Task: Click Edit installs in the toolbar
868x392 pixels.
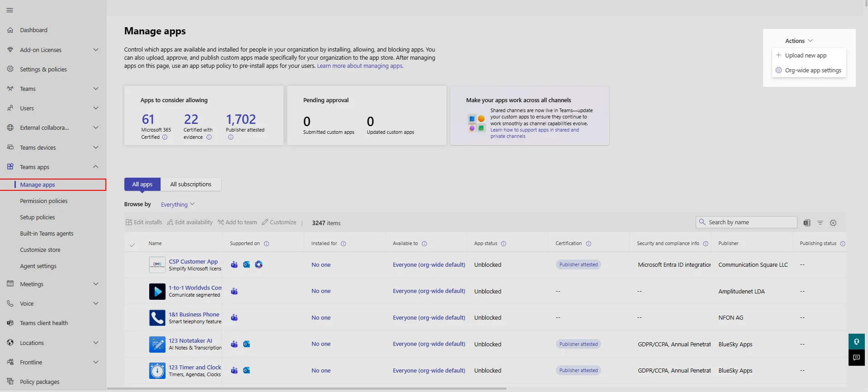Action: pos(144,222)
